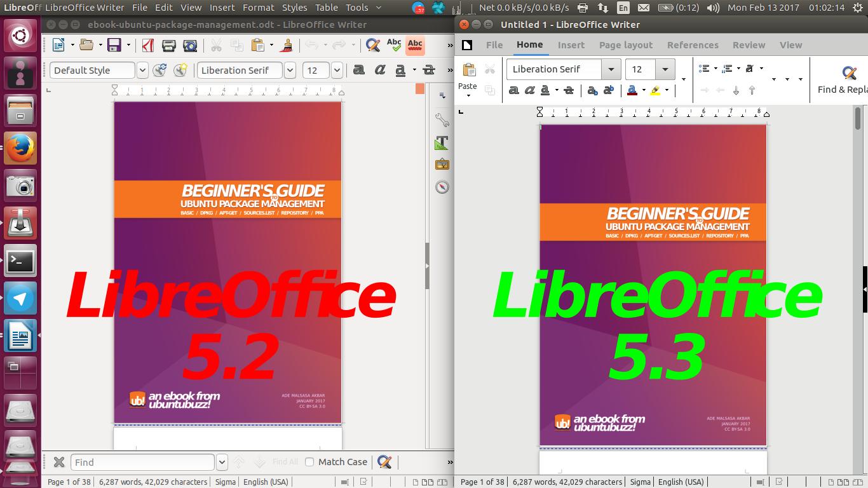This screenshot has width=868, height=488.
Task: Open Firefox from the Ubuntu launcher
Action: pyautogui.click(x=20, y=149)
